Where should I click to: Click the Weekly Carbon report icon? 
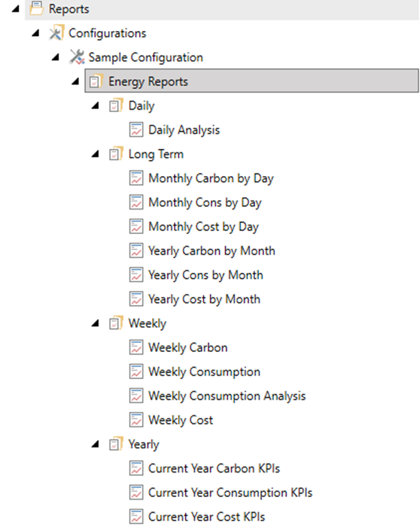[136, 348]
